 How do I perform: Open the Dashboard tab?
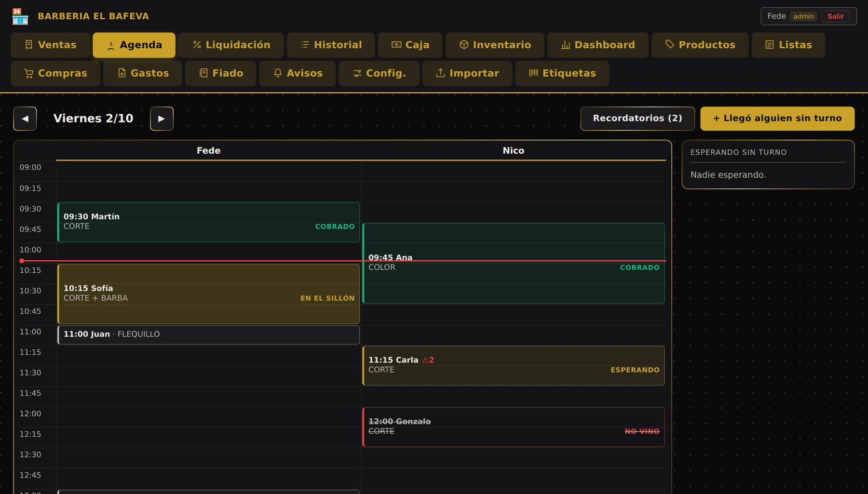point(598,45)
